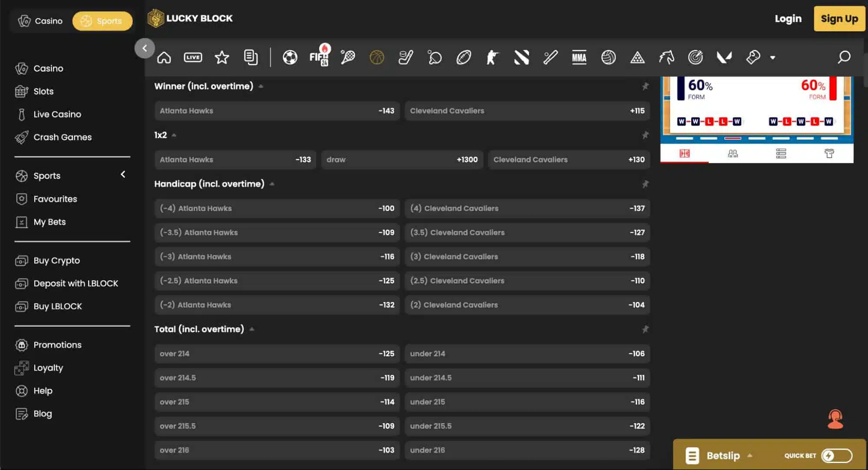Open the LIVE events icon
This screenshot has width=868, height=470.
[x=193, y=57]
